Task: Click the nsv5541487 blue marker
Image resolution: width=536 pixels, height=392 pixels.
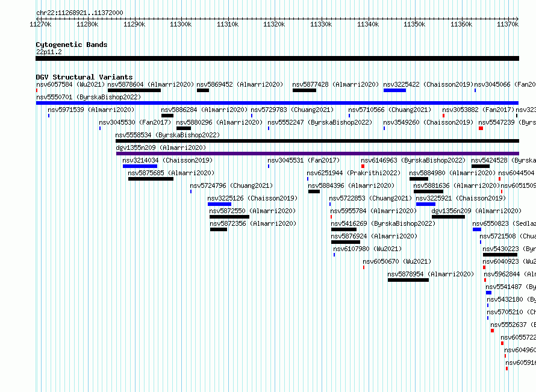Action: point(489,293)
